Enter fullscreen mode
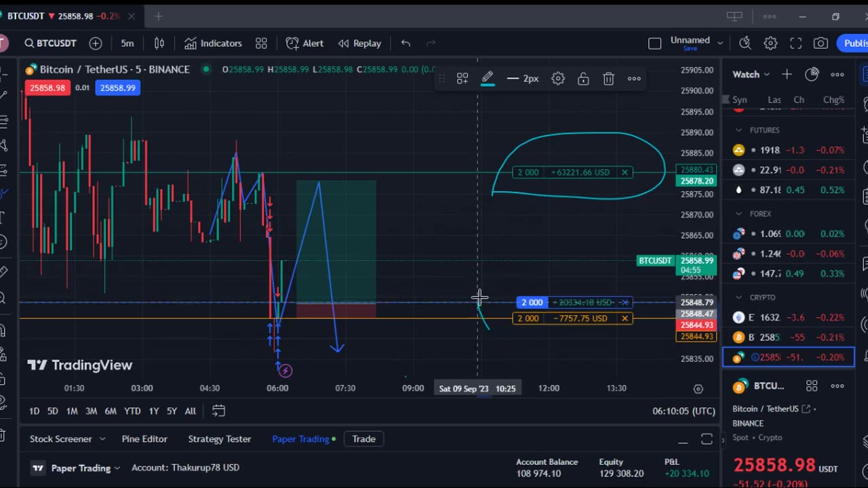 tap(795, 43)
